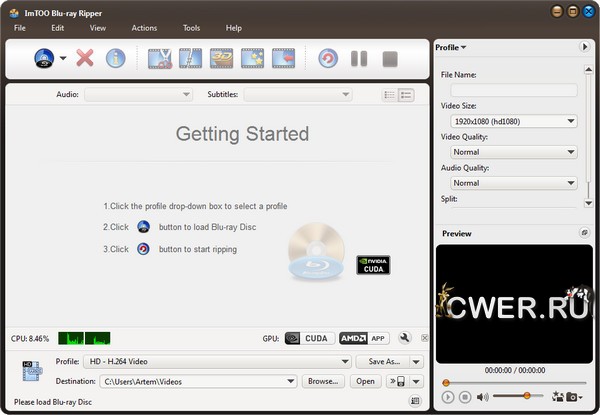Toggle AMD APP GPU acceleration
Viewport: 600px width, 415px height.
tap(363, 339)
